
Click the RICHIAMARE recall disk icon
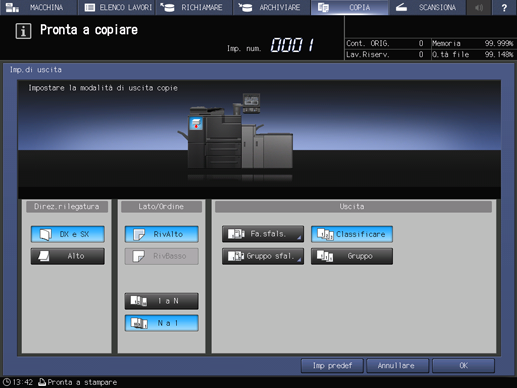[x=167, y=7]
